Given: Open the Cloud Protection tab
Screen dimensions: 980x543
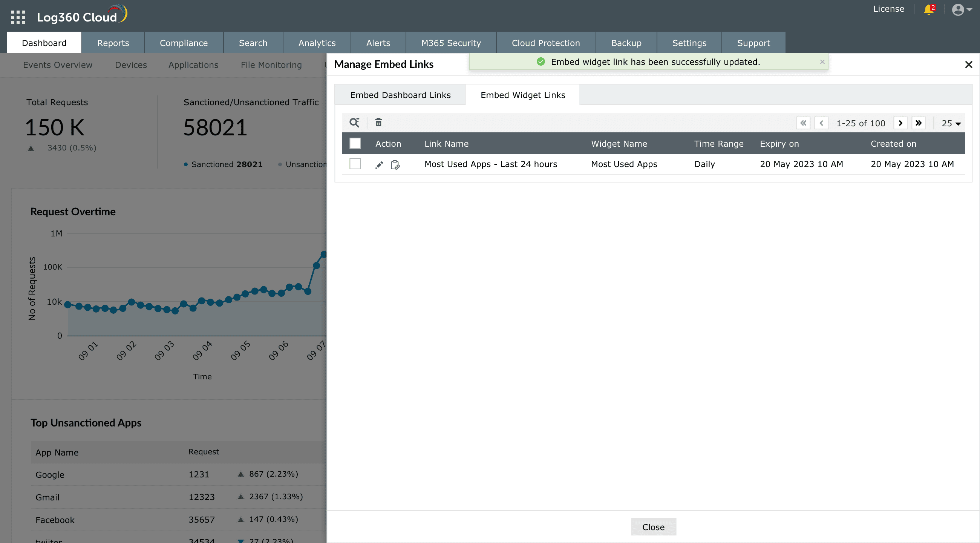Looking at the screenshot, I should 545,43.
